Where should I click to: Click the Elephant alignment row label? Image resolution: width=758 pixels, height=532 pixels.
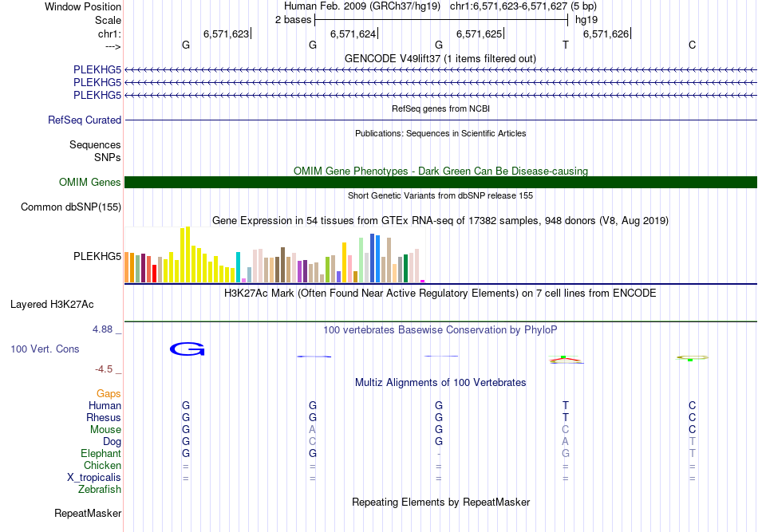tap(101, 453)
